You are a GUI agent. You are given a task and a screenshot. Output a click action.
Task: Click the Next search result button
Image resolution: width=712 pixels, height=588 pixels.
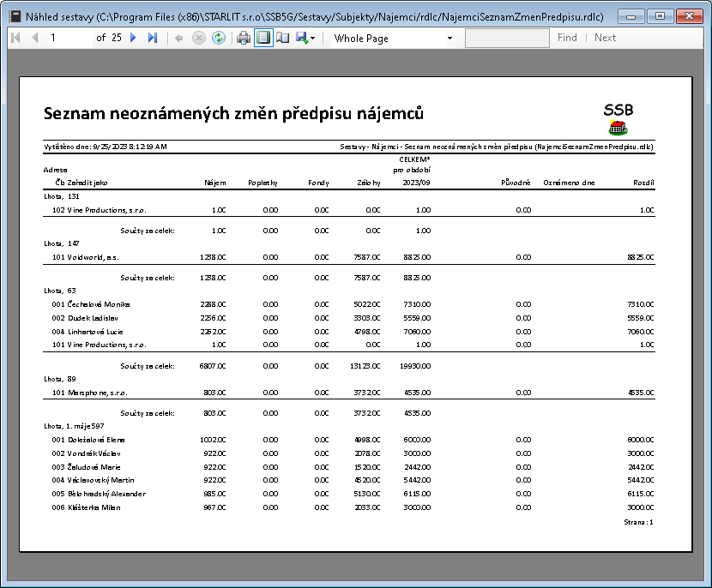click(x=605, y=38)
